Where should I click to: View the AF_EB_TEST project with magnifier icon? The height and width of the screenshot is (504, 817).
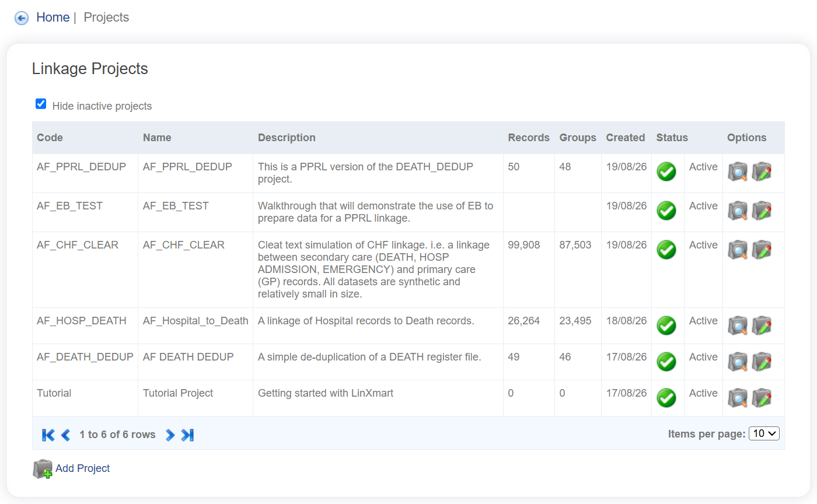[x=738, y=211]
